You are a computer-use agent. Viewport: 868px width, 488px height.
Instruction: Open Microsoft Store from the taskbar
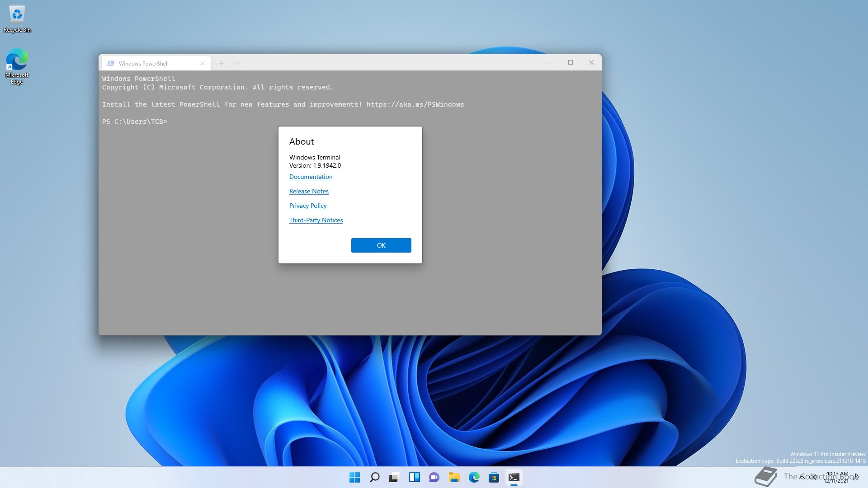pyautogui.click(x=494, y=477)
